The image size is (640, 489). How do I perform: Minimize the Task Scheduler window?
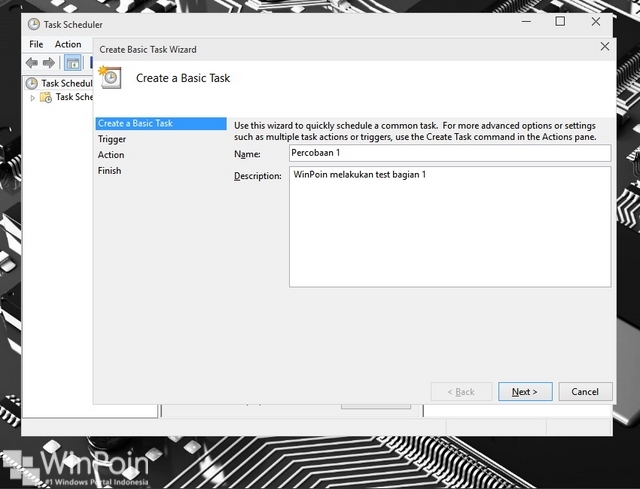coord(527,22)
